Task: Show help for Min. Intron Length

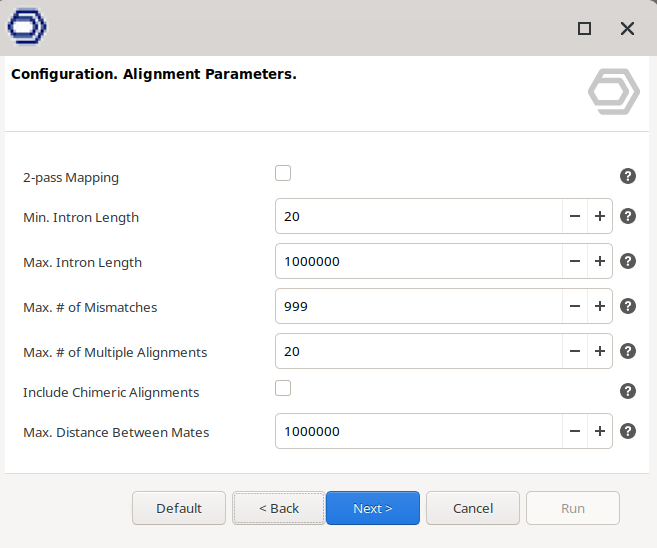Action: tap(628, 216)
